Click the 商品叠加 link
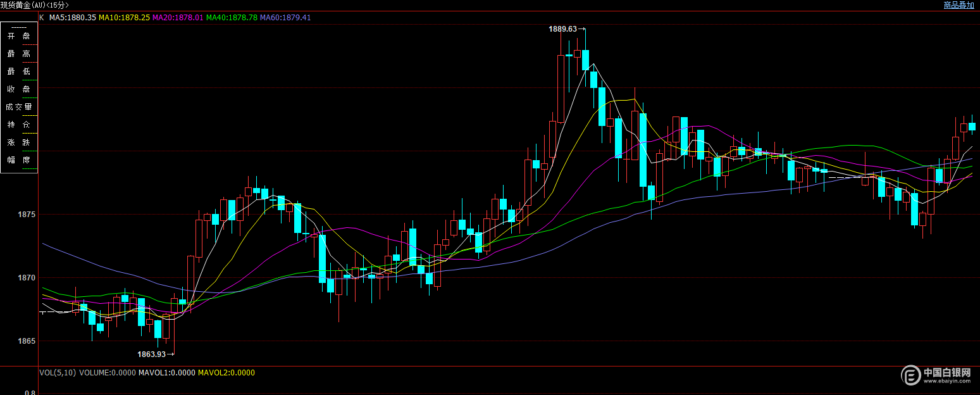Screen dimensions: 980x395 point(958,5)
